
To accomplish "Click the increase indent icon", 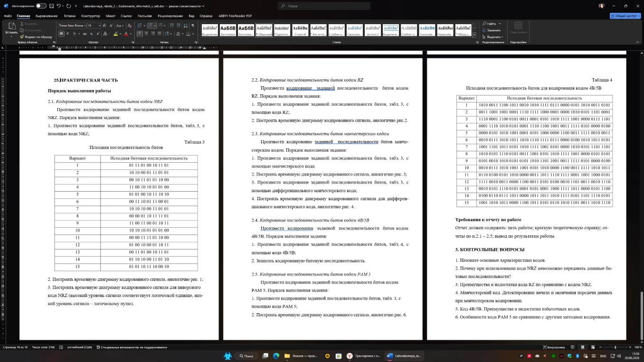I will pyautogui.click(x=179, y=25).
